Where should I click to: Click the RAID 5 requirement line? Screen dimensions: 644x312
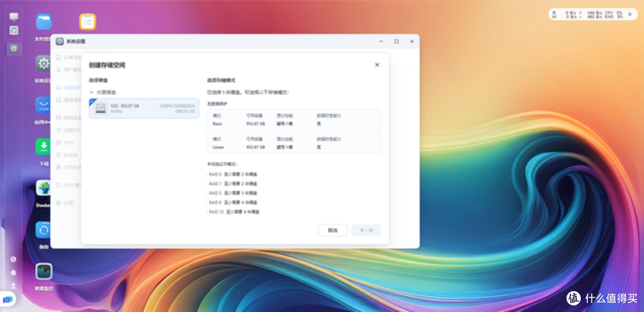coord(233,193)
